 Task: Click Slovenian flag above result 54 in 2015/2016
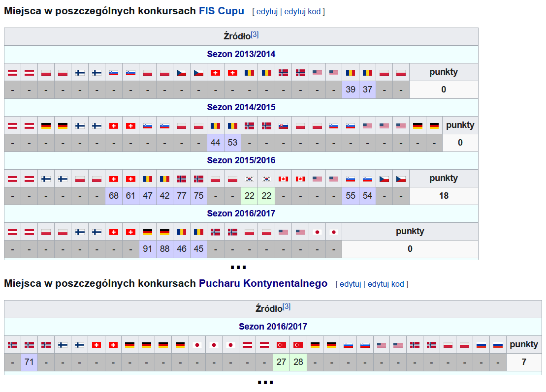coord(367,179)
